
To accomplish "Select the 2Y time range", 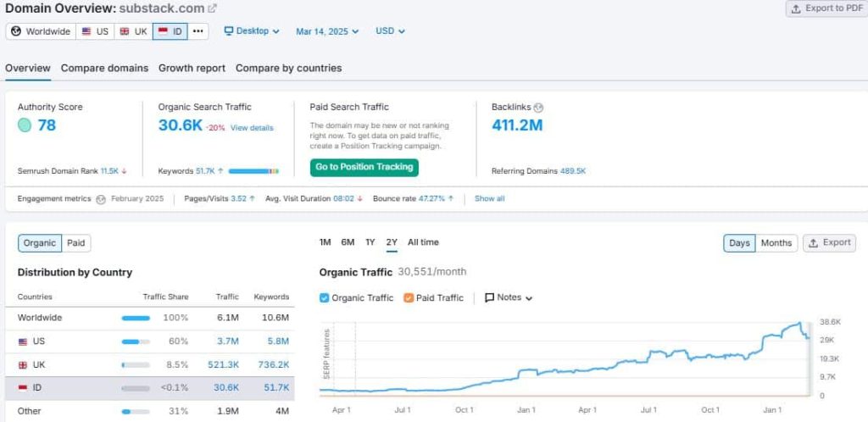I will 392,242.
